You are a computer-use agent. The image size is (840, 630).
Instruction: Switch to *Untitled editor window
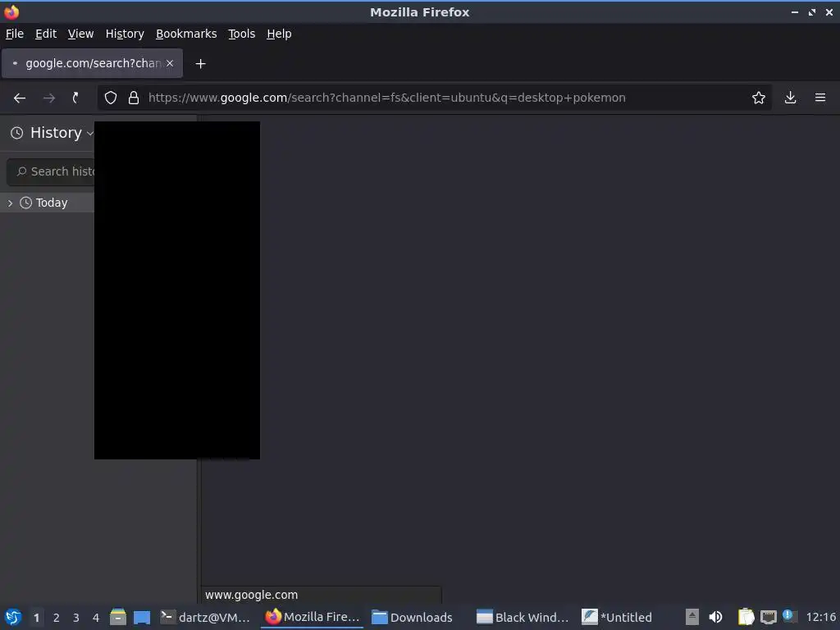[x=617, y=617]
